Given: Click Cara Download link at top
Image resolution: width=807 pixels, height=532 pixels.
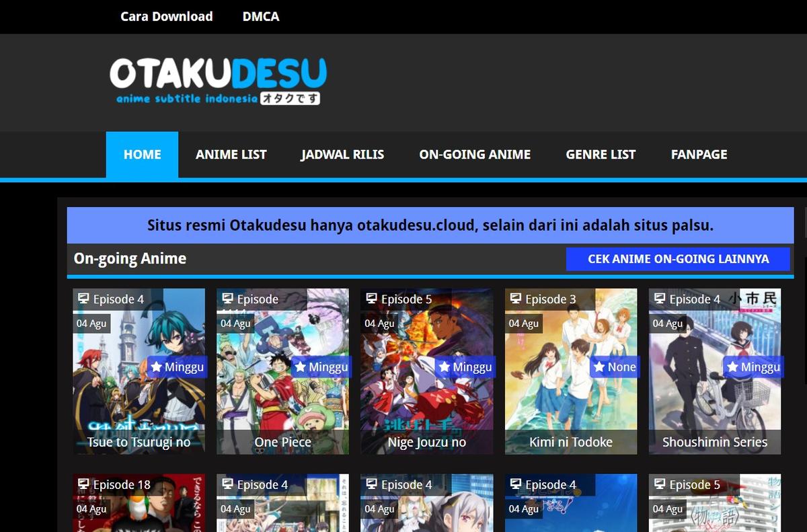Looking at the screenshot, I should tap(166, 17).
